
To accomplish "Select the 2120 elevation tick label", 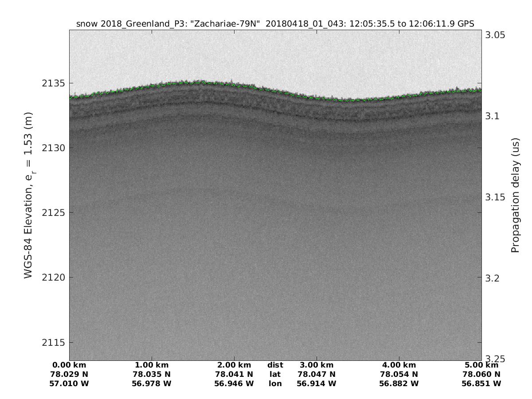I will (x=54, y=278).
